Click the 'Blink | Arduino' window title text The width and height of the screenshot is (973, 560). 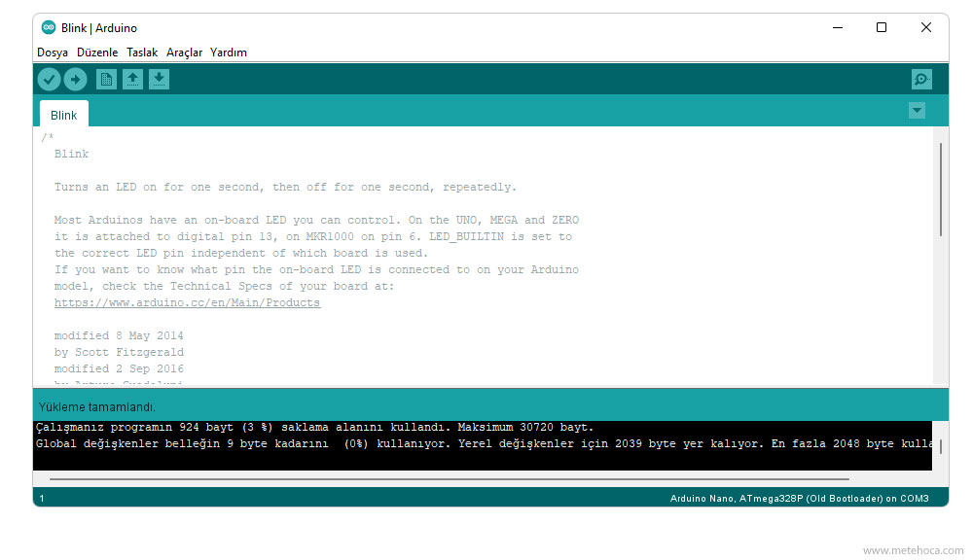[x=99, y=28]
